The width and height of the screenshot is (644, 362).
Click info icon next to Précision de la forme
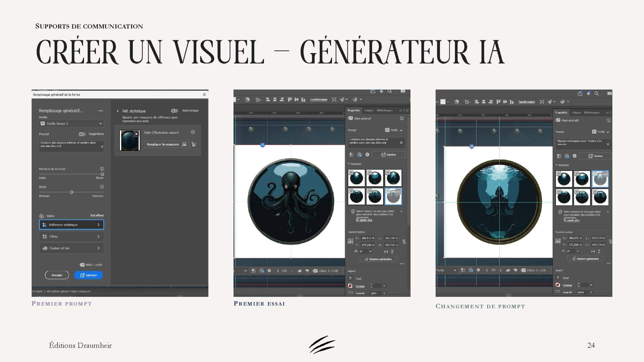pos(102,169)
